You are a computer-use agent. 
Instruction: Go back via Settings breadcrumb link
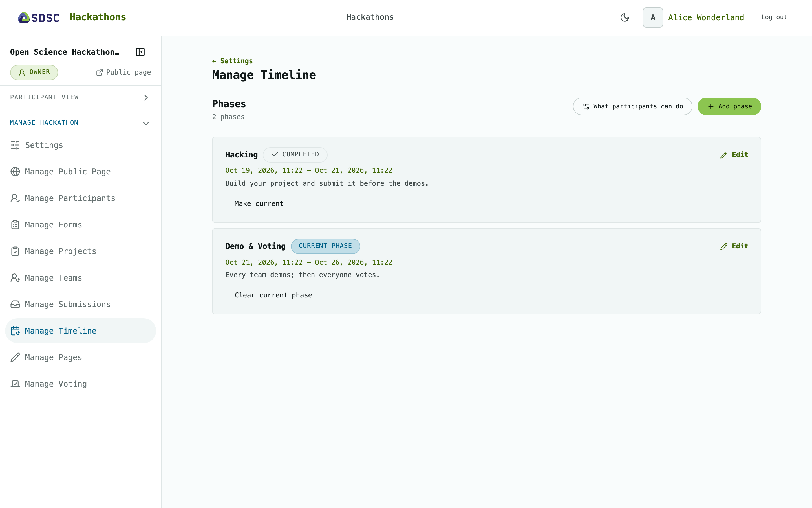(232, 61)
